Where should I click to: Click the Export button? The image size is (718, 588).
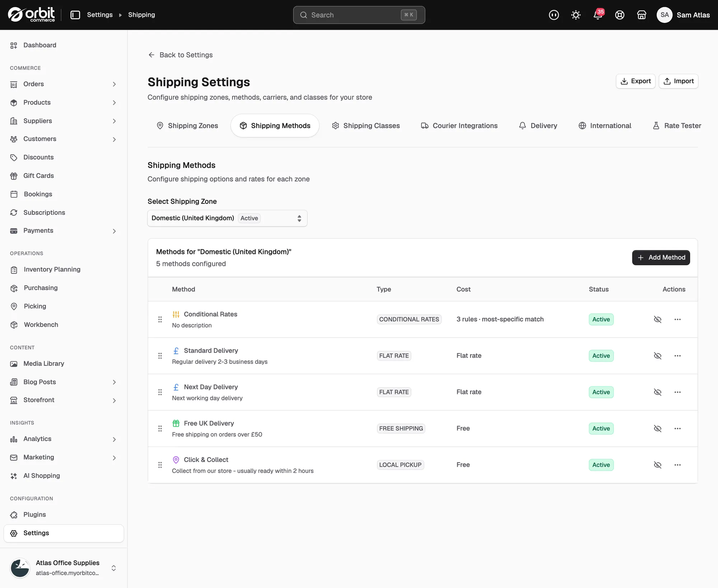[635, 81]
